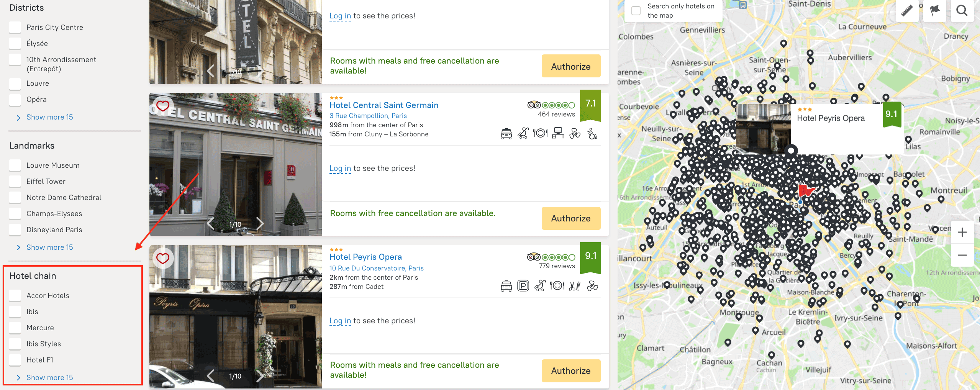Click Authorize for Hotel Central Saint Germain
Image resolution: width=980 pixels, height=390 pixels.
(x=570, y=218)
